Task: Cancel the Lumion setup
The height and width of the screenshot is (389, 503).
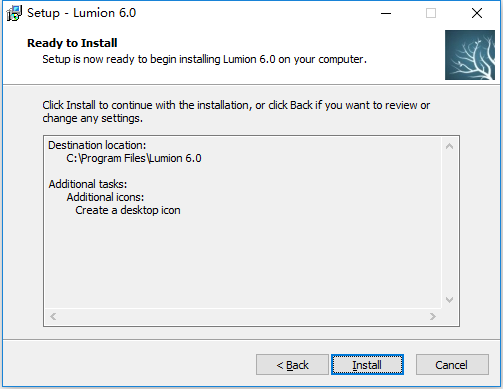Action: [452, 365]
